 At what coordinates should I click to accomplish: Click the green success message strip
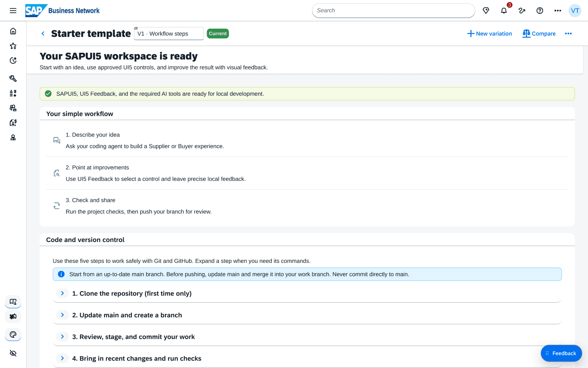pos(307,94)
